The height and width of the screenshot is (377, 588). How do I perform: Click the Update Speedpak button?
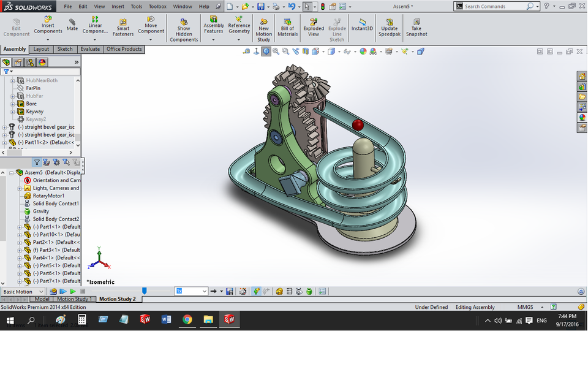point(390,26)
